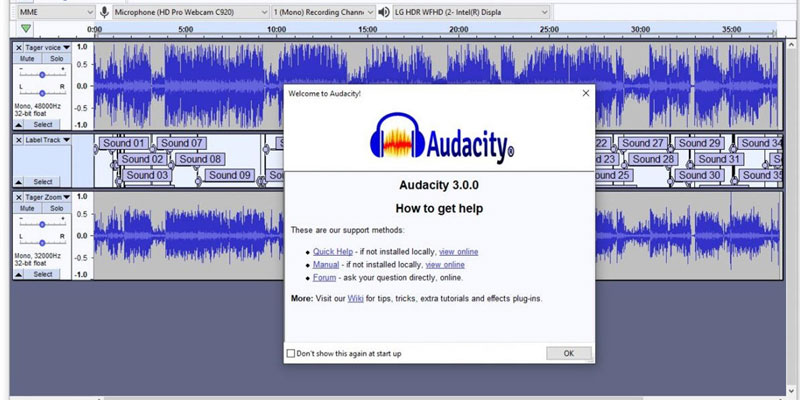Close the Tager Zoom track
Screen dimensions: 800x400
pyautogui.click(x=18, y=197)
